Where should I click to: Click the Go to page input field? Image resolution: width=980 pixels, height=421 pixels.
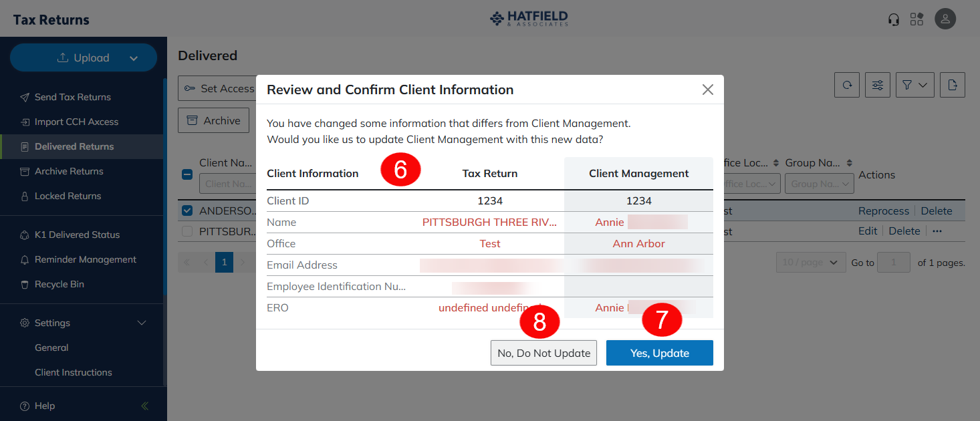[x=894, y=263]
